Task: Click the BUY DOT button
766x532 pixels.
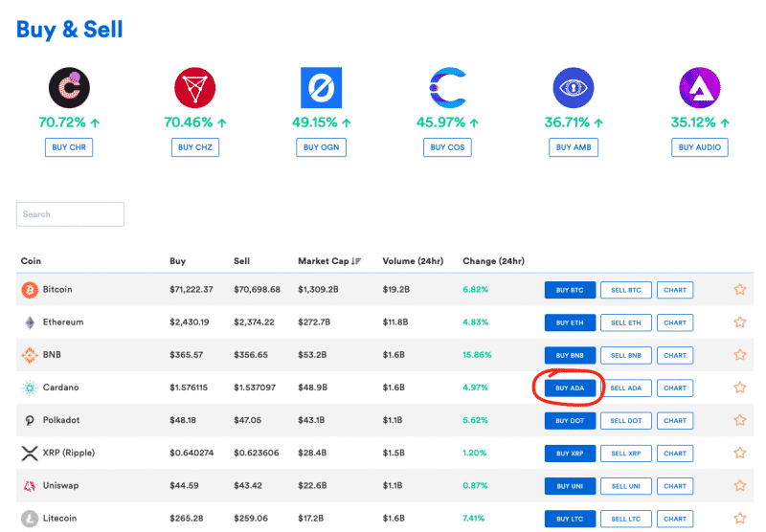Action: click(570, 421)
